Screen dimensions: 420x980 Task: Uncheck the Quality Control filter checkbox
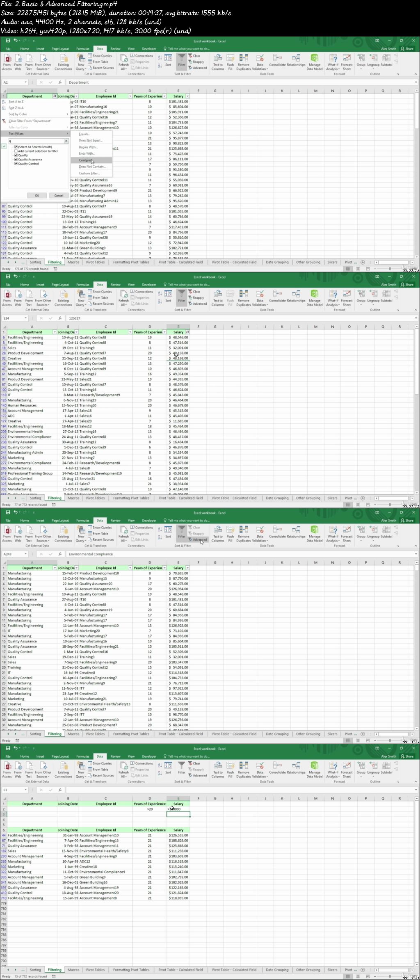16,164
